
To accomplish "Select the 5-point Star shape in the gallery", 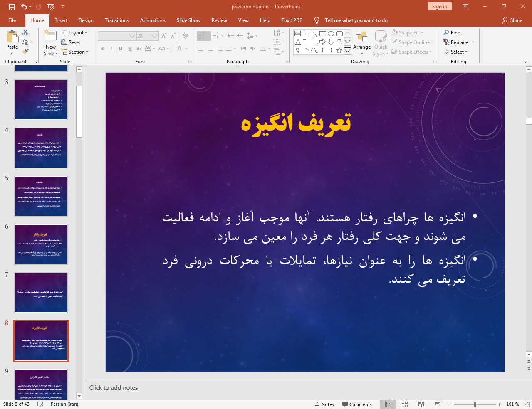I will pyautogui.click(x=339, y=50).
